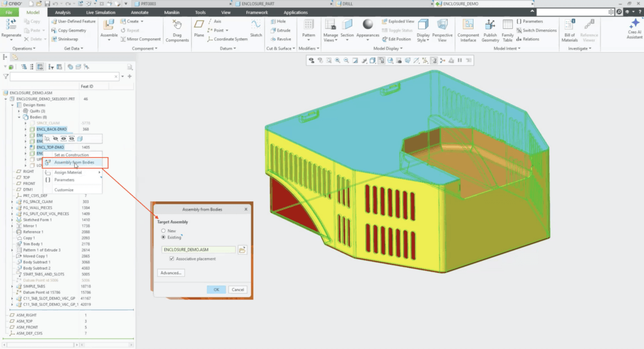Click the Edit Position icon

tap(384, 40)
